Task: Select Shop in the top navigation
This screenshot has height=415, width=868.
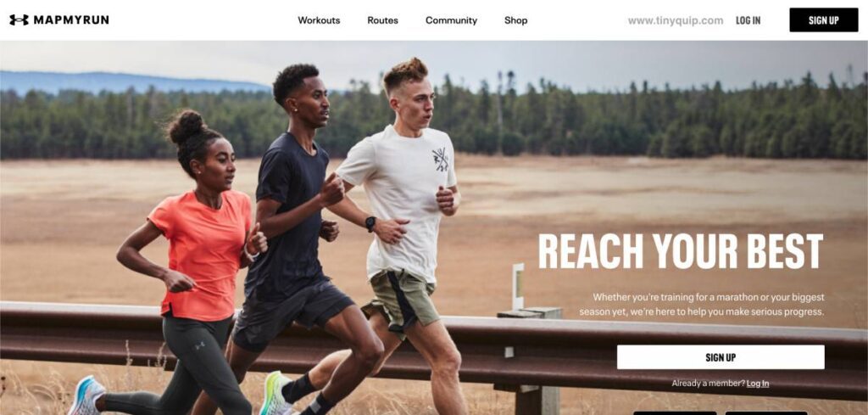Action: point(515,20)
